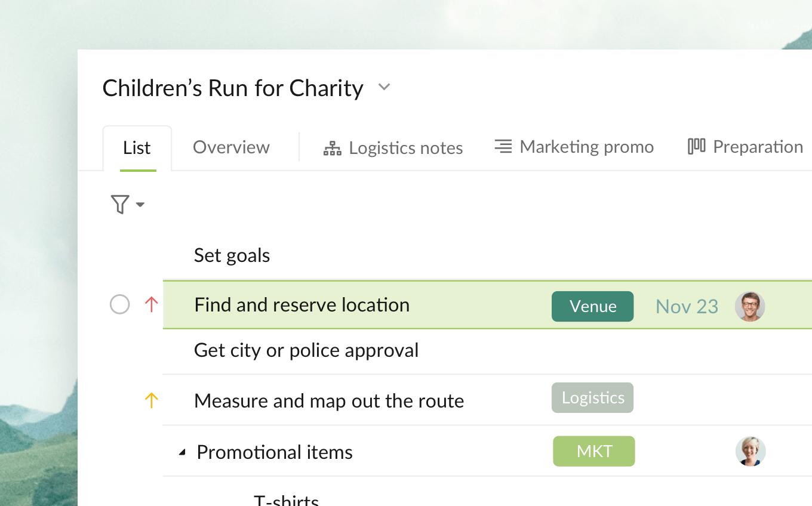Click the green Venue tag
The image size is (812, 506).
click(x=593, y=306)
